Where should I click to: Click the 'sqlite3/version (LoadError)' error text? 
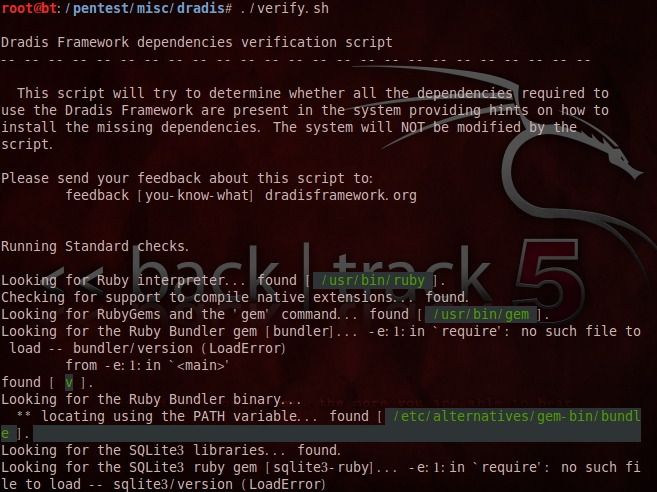(x=219, y=484)
